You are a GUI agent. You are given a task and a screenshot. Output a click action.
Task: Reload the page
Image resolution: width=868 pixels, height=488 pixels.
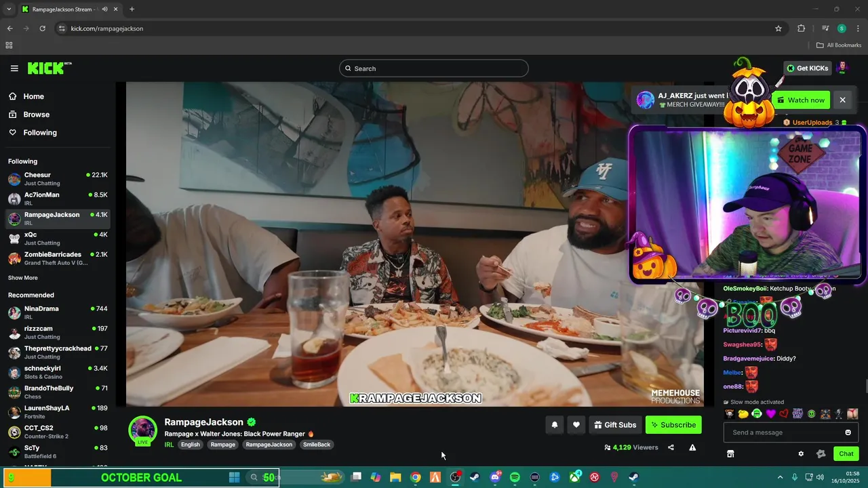[42, 28]
